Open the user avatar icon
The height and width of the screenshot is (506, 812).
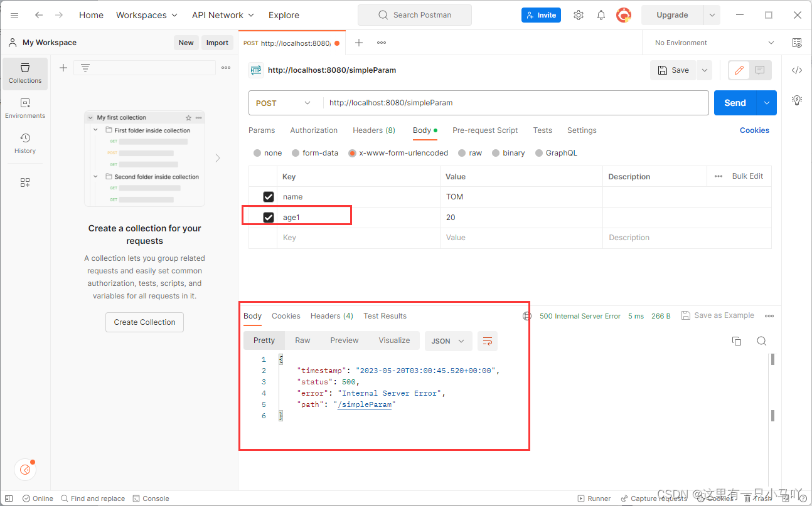(624, 15)
